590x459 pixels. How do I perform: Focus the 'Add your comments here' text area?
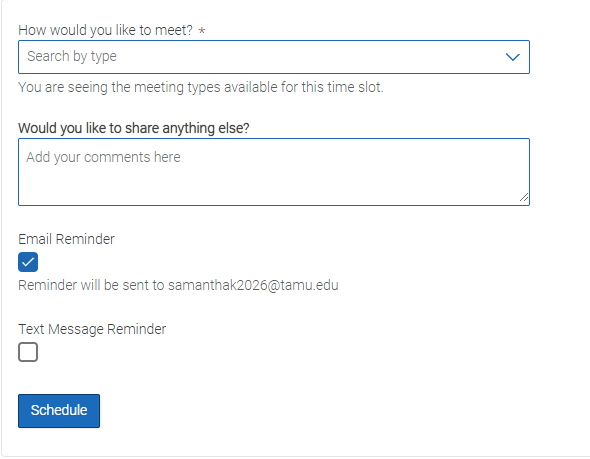coord(274,172)
